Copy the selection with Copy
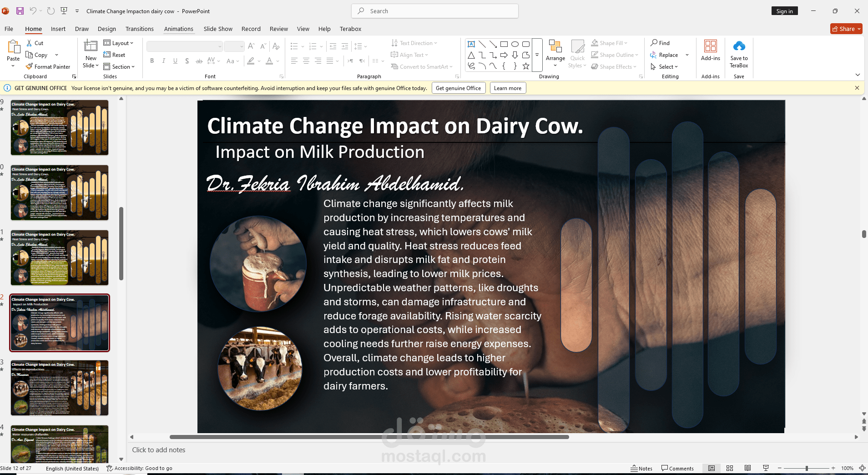Screen dimensions: 868x475 click(x=37, y=55)
